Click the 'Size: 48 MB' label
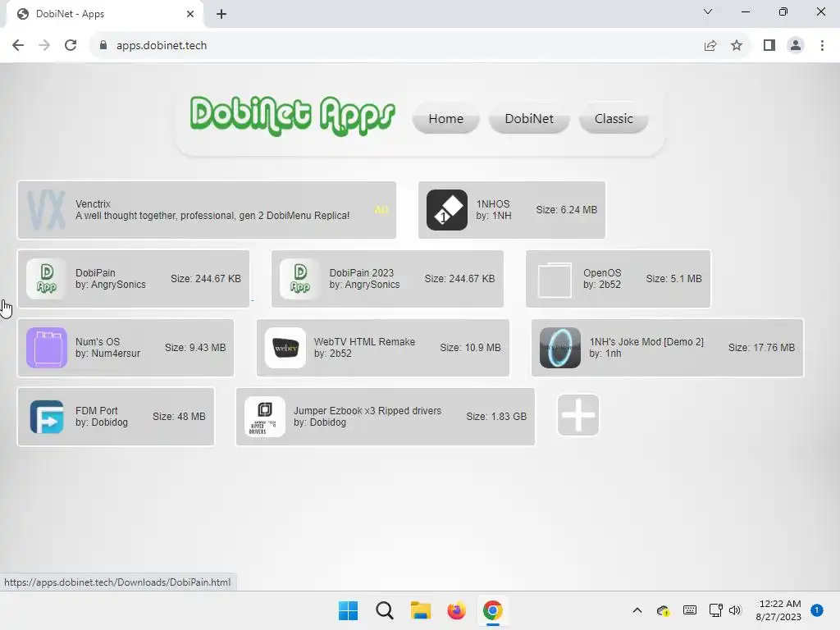The width and height of the screenshot is (840, 630). click(x=179, y=416)
